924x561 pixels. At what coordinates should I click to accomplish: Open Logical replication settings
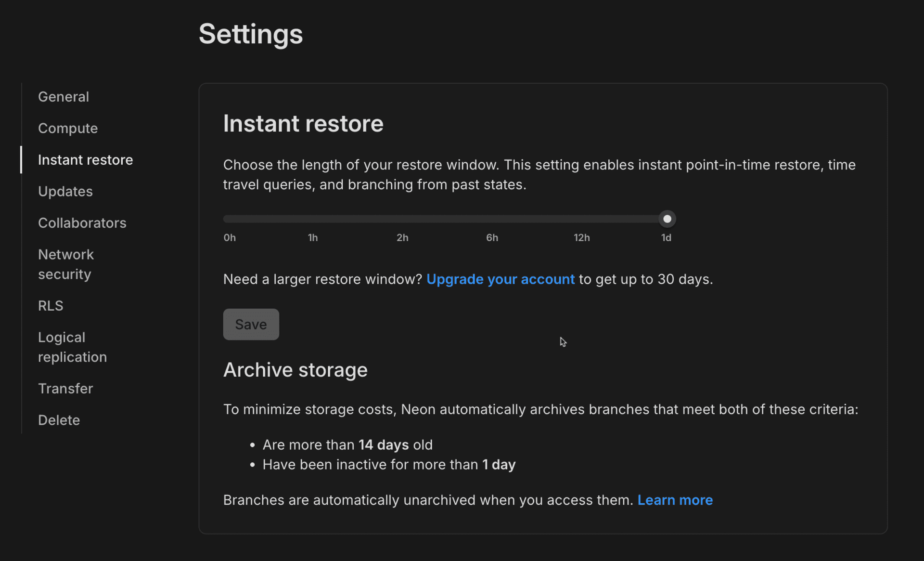point(72,347)
